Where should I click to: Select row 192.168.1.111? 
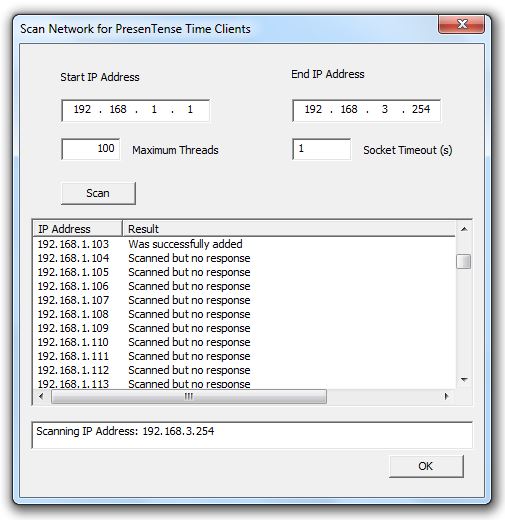click(244, 356)
